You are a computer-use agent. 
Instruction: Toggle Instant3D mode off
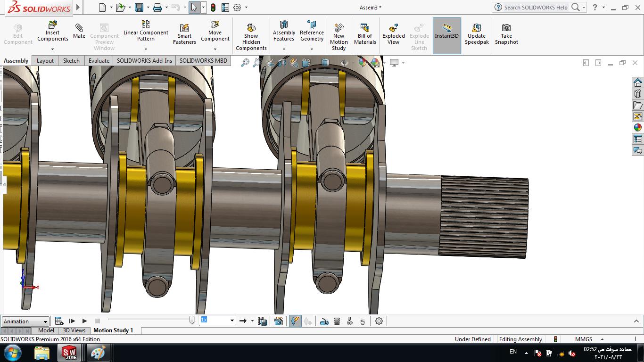point(446,34)
